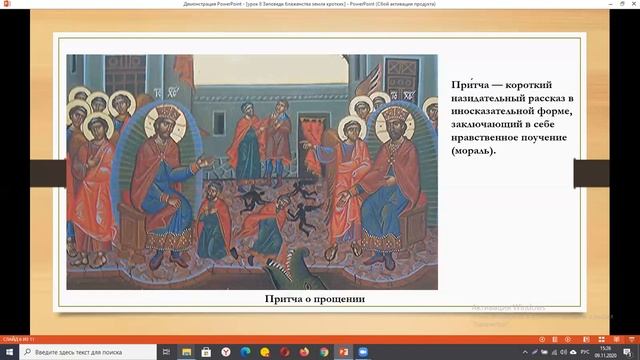640x360 pixels.
Task: Open slideshow options menu button in status bar
Action: point(555,339)
